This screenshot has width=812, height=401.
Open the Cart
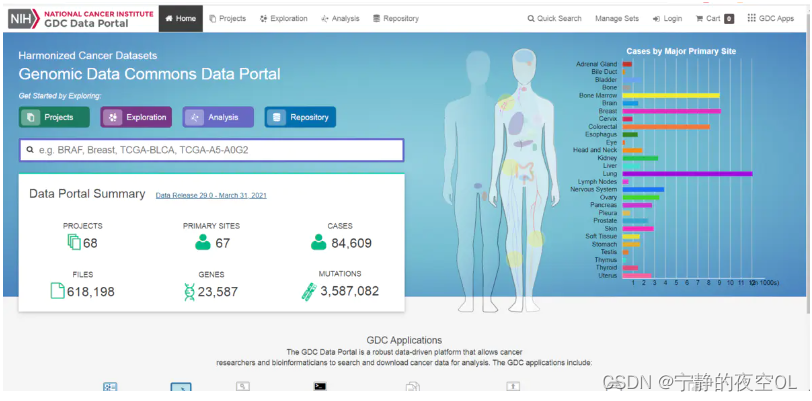(x=715, y=19)
